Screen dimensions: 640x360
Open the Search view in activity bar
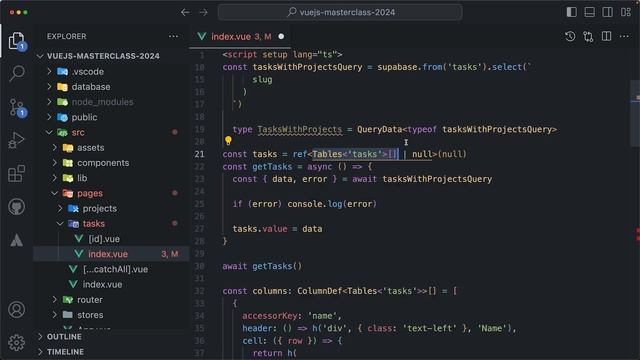pos(16,73)
